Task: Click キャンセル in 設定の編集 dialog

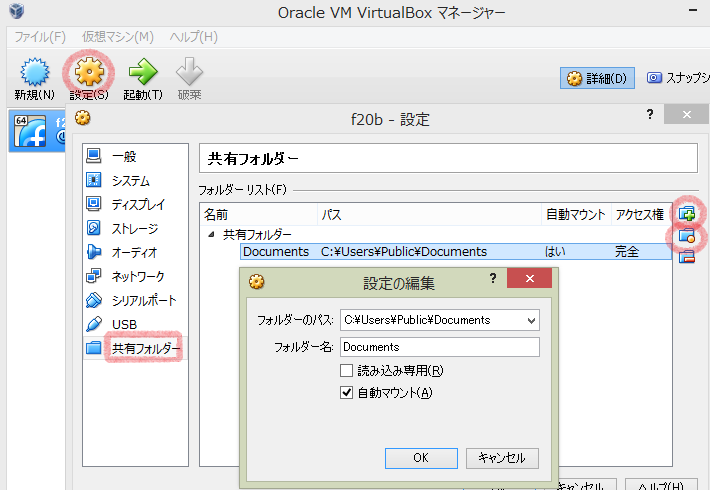Action: click(x=502, y=458)
